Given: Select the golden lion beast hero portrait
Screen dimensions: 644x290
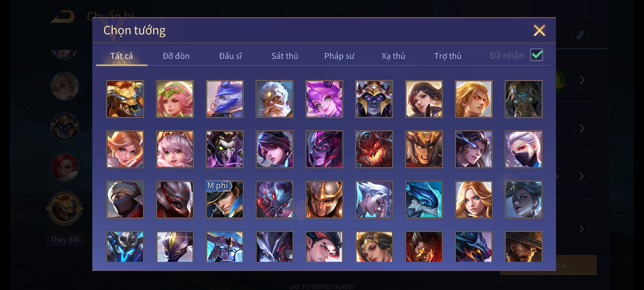Looking at the screenshot, I should coord(125,99).
